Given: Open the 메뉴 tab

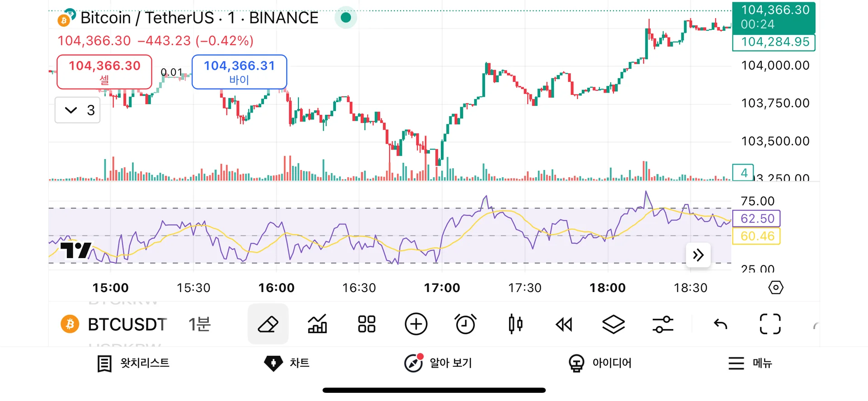Looking at the screenshot, I should pyautogui.click(x=750, y=363).
